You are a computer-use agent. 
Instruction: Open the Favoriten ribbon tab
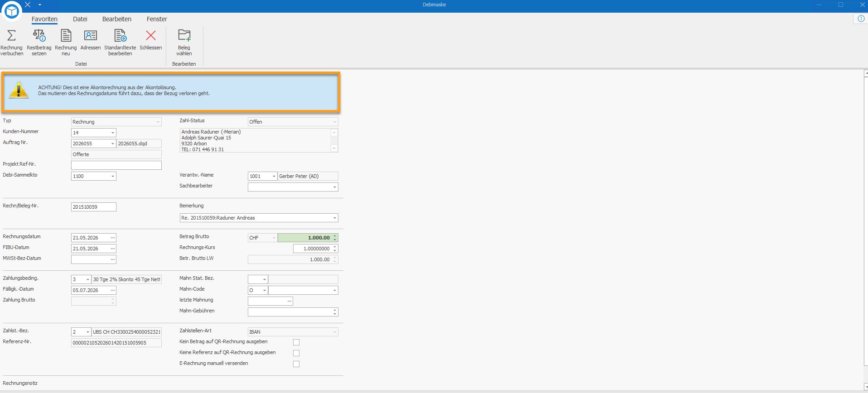pos(44,19)
